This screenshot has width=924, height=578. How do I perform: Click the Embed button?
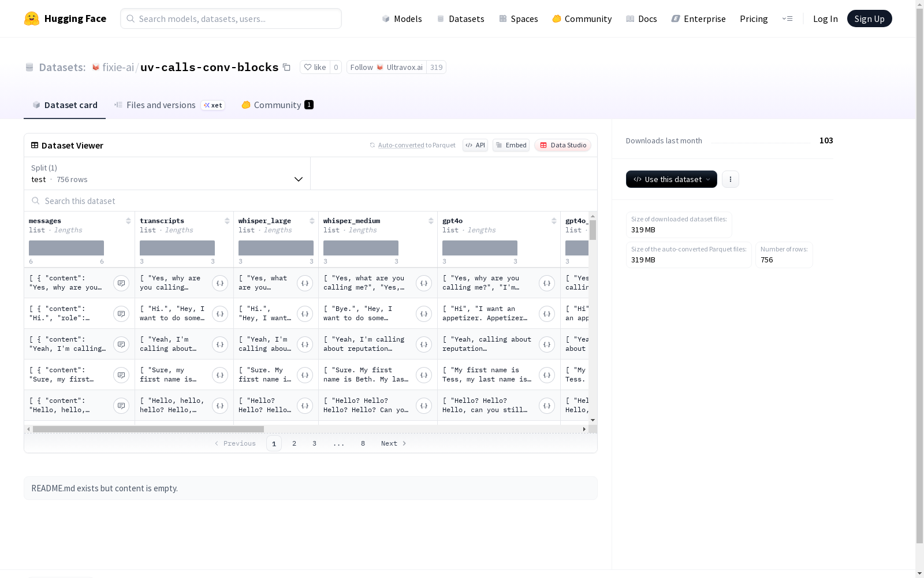511,145
